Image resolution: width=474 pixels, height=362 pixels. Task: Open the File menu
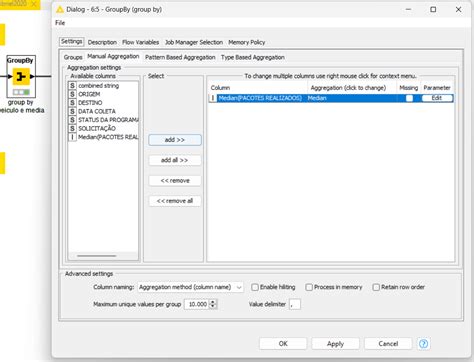tap(60, 23)
